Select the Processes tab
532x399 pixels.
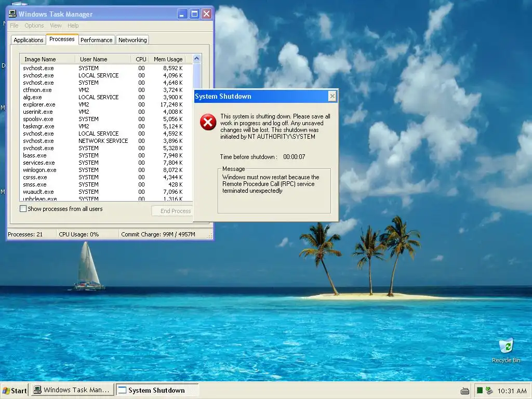pos(62,39)
